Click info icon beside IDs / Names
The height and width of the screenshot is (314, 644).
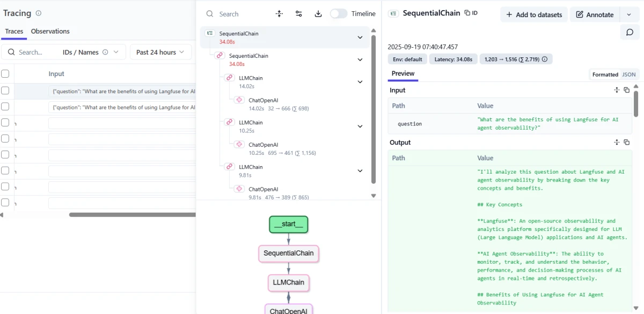(x=105, y=52)
